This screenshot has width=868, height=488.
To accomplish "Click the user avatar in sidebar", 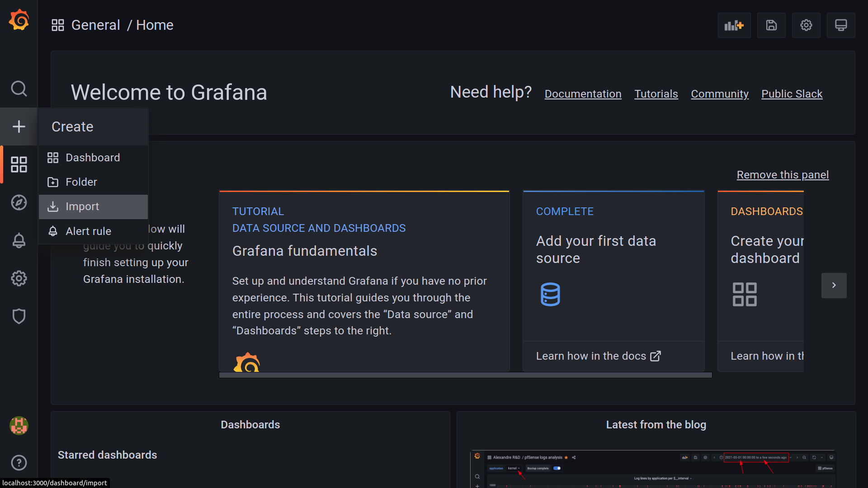I will tap(19, 426).
